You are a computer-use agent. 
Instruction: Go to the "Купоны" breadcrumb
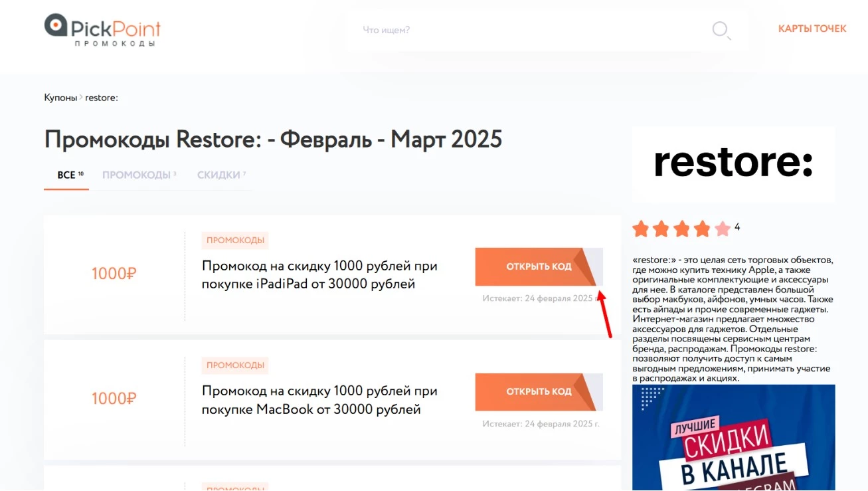point(60,98)
